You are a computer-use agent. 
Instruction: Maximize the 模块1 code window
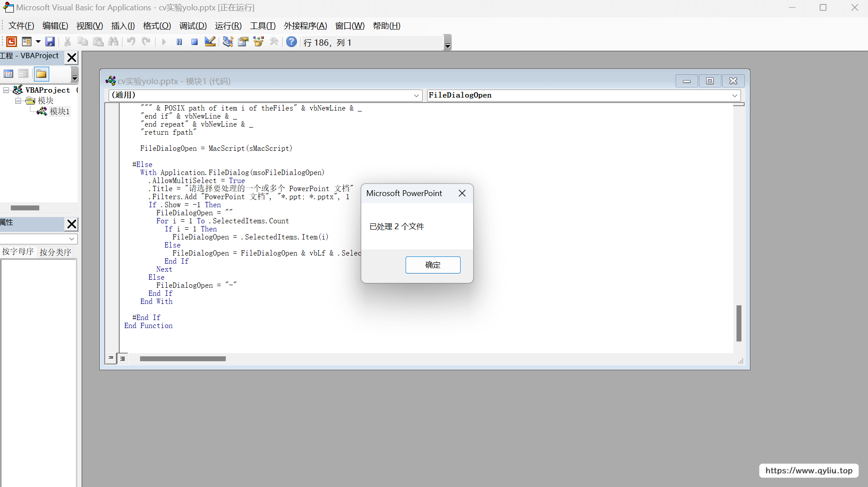[x=710, y=81]
